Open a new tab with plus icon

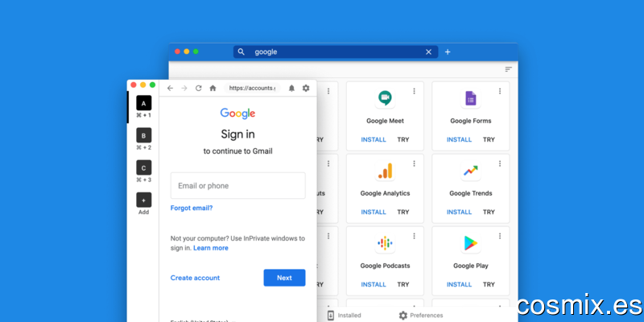click(x=448, y=52)
